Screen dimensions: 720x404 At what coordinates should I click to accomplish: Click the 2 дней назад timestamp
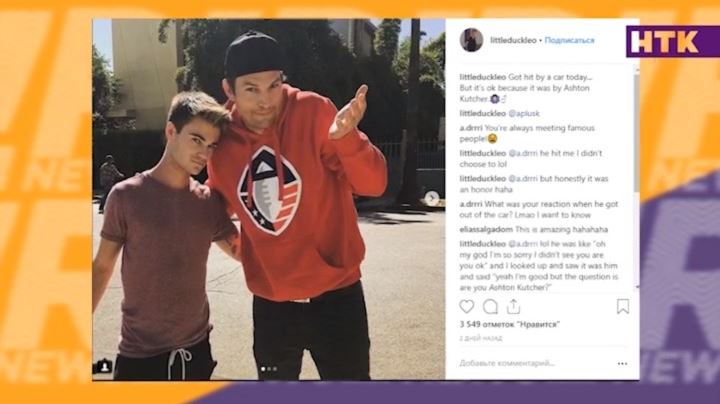pyautogui.click(x=481, y=338)
